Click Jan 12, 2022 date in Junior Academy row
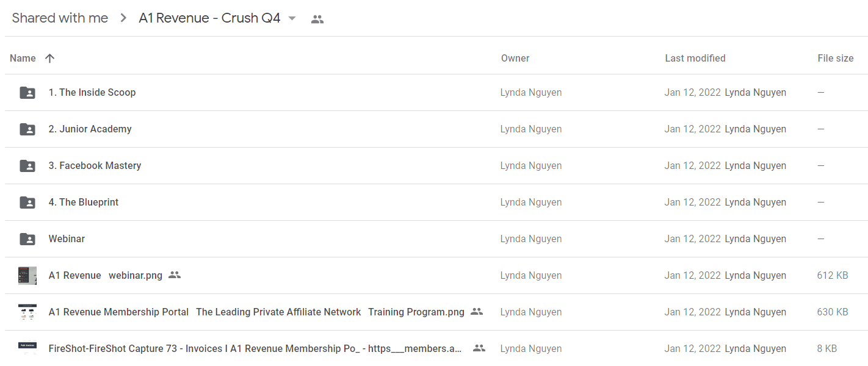 click(x=693, y=129)
